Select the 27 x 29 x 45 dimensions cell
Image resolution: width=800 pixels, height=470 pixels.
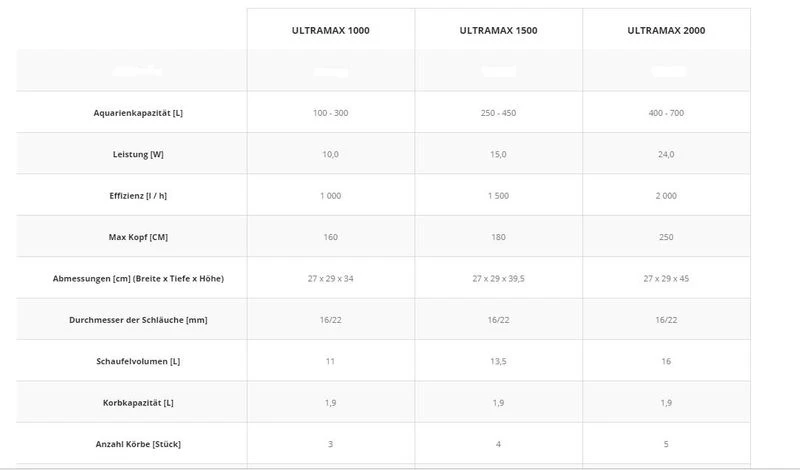tap(666, 278)
